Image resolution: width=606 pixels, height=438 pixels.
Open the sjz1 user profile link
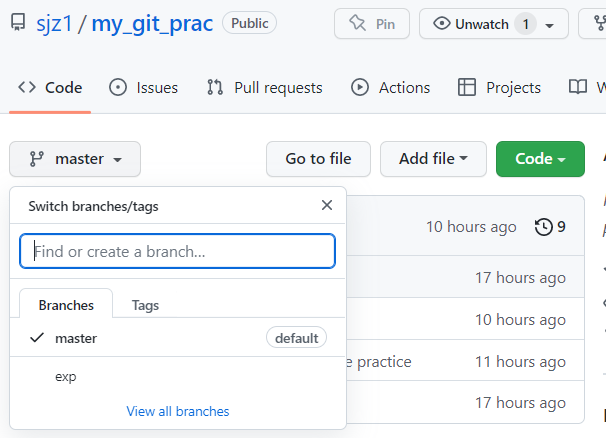tap(54, 24)
